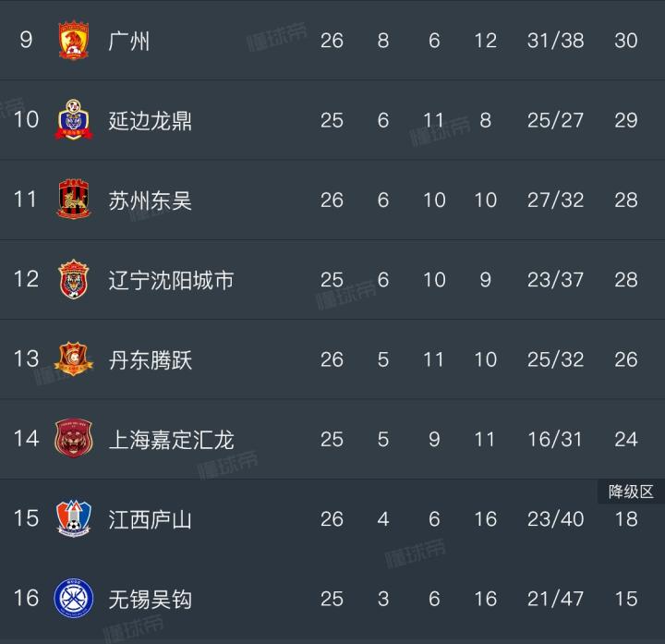This screenshot has height=644, width=665.
Task: Select the 辽宁沈阳城市 tiger crest
Action: coord(74,279)
